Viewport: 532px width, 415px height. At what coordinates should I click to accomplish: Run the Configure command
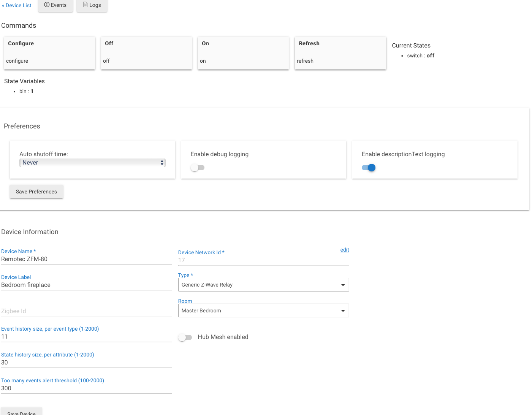click(x=49, y=53)
